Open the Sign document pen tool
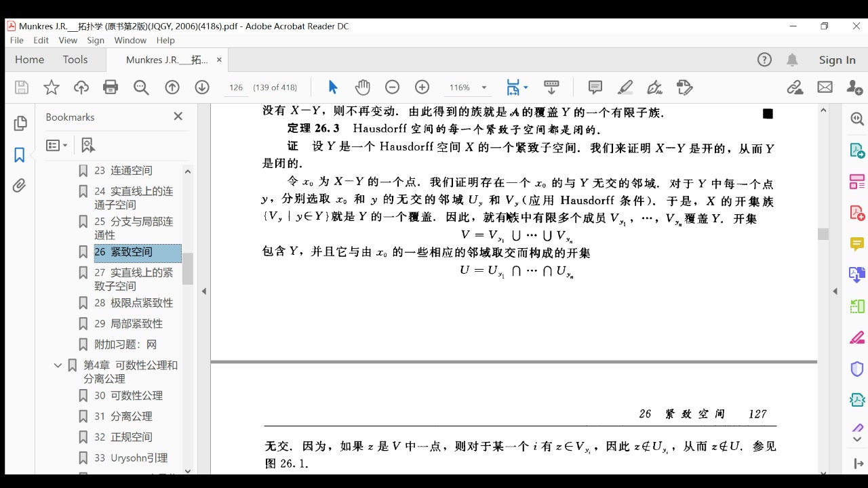The image size is (868, 488). (655, 87)
